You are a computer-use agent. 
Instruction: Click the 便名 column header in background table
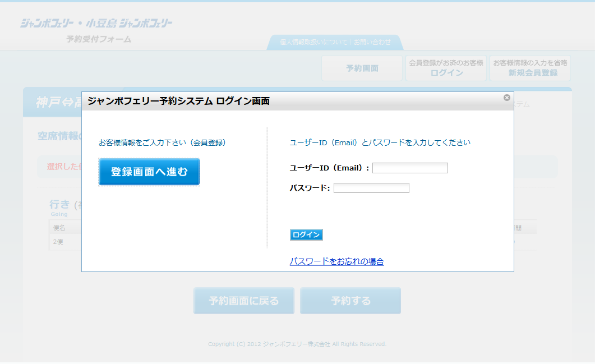coord(59,228)
